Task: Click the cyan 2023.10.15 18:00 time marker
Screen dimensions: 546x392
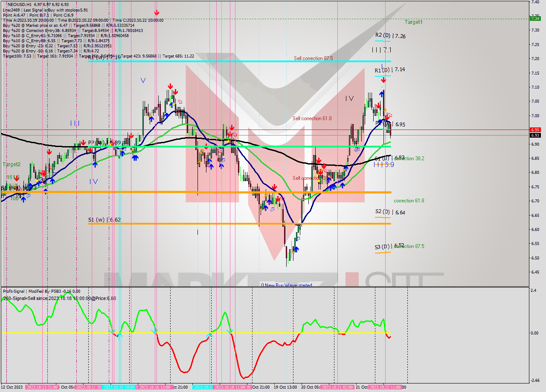Action: click(119, 387)
